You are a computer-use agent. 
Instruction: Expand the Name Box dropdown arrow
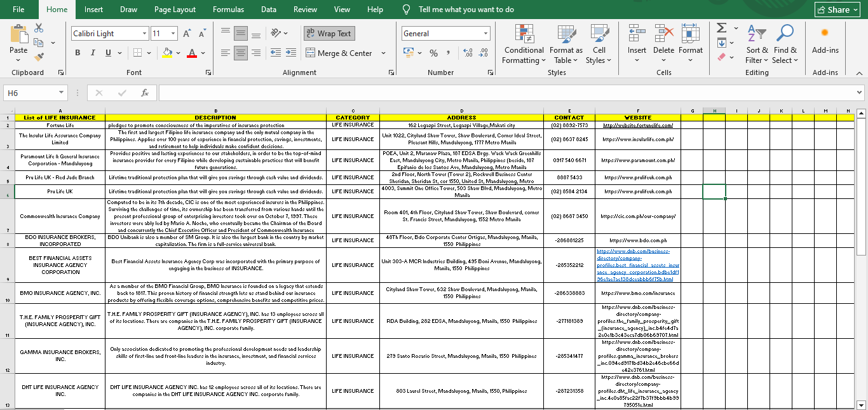(61, 93)
